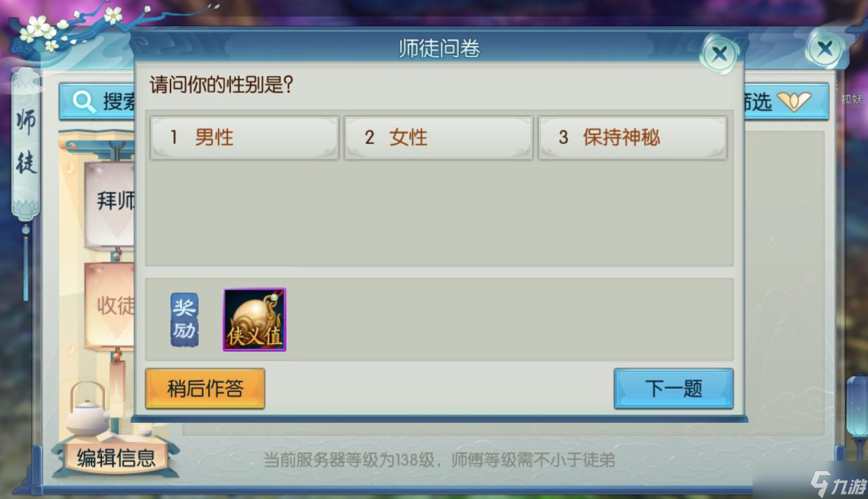The width and height of the screenshot is (868, 499).
Task: Go to next question with 下一题
Action: coord(674,388)
